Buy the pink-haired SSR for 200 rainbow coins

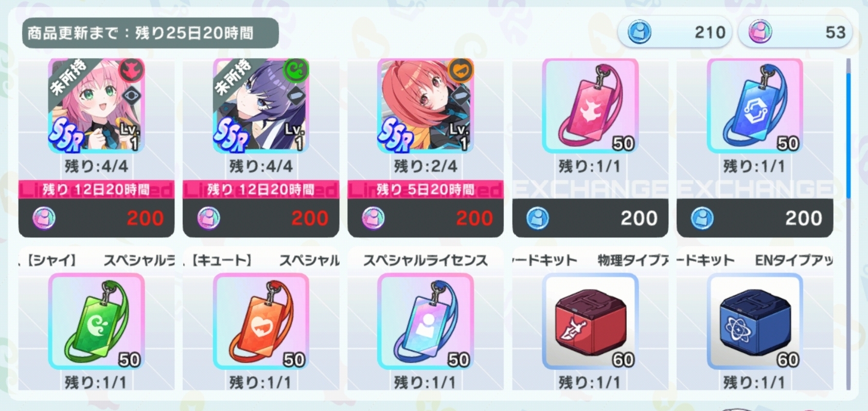96,218
